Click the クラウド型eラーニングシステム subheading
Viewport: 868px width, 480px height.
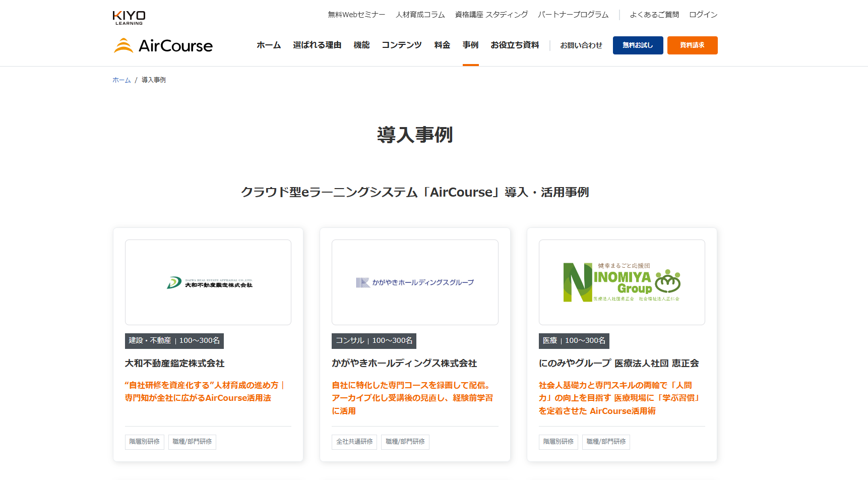[415, 192]
